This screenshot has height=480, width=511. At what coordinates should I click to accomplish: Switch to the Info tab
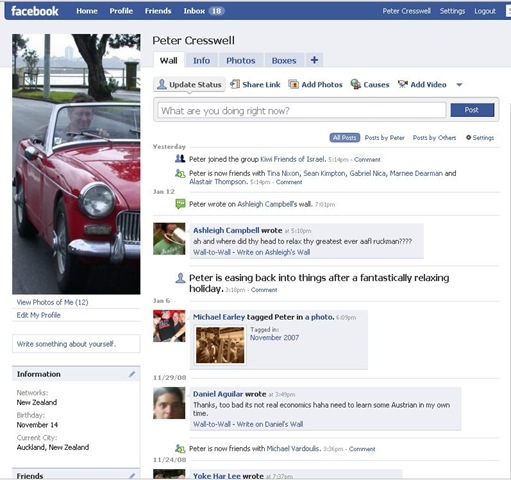point(201,60)
